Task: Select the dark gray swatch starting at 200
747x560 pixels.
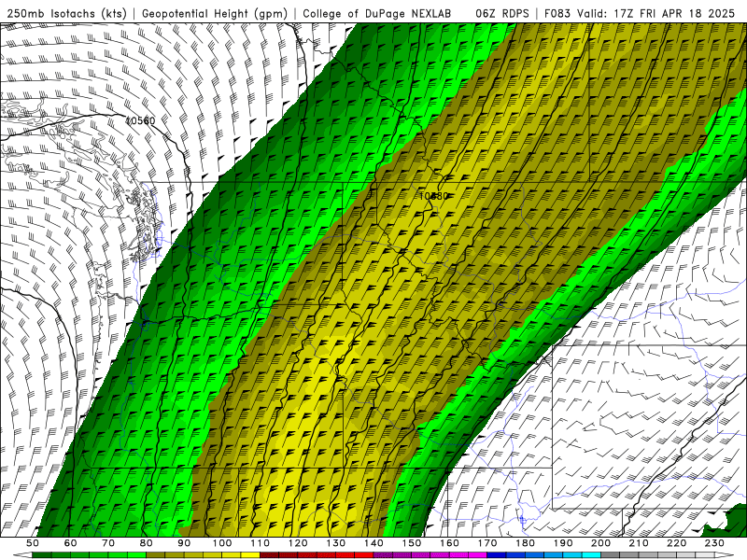Action: click(x=611, y=555)
